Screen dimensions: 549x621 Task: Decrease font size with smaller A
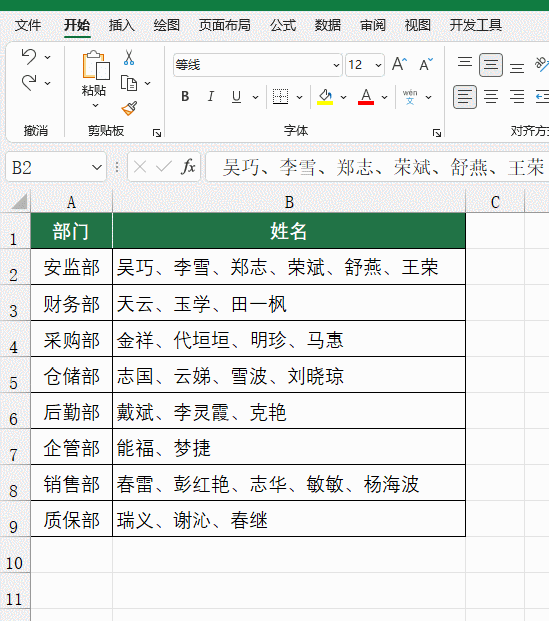(426, 64)
